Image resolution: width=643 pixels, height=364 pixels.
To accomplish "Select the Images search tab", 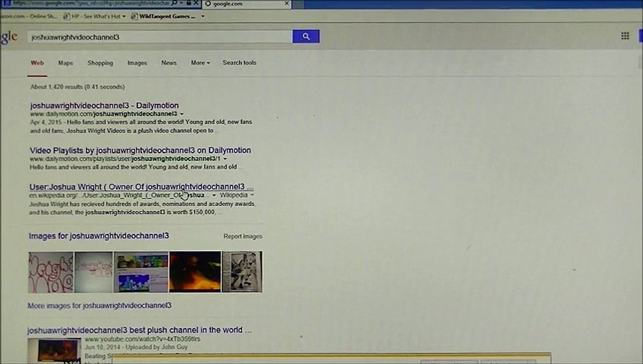I will 137,63.
